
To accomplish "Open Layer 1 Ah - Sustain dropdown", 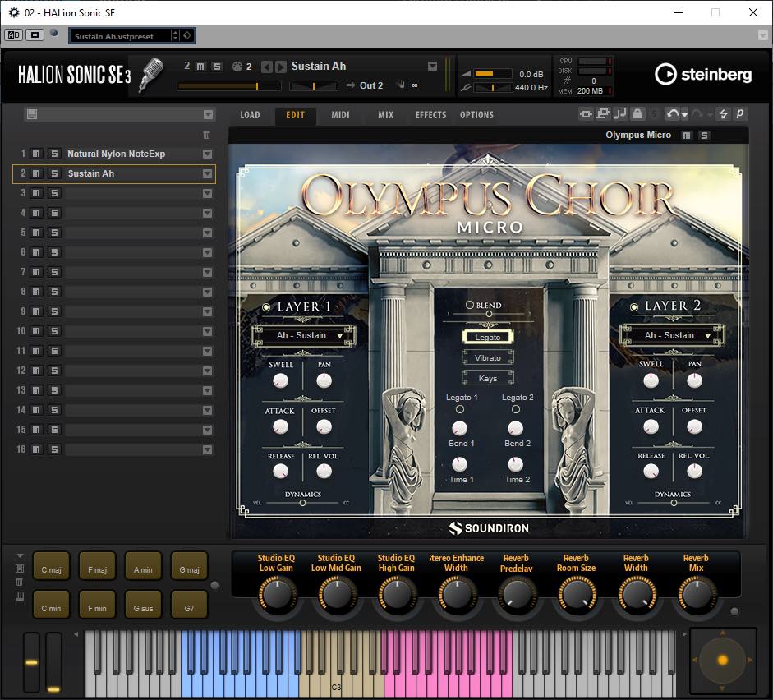I will tap(303, 336).
